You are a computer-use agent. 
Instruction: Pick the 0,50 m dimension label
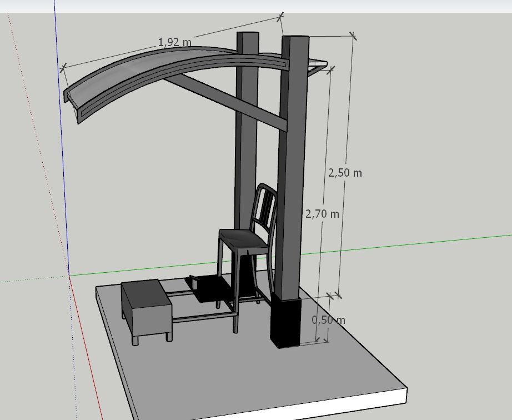tap(328, 320)
